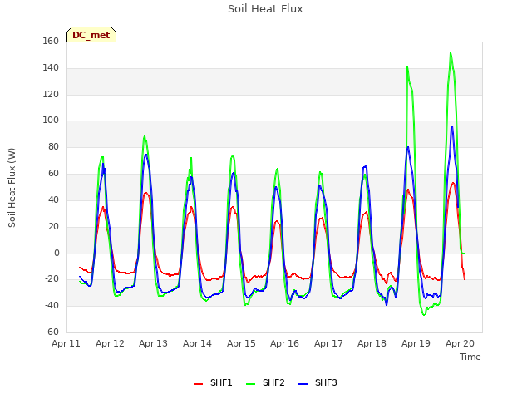Click the -60 y-axis tick label
Image resolution: width=532 pixels, height=399 pixels.
click(x=52, y=332)
